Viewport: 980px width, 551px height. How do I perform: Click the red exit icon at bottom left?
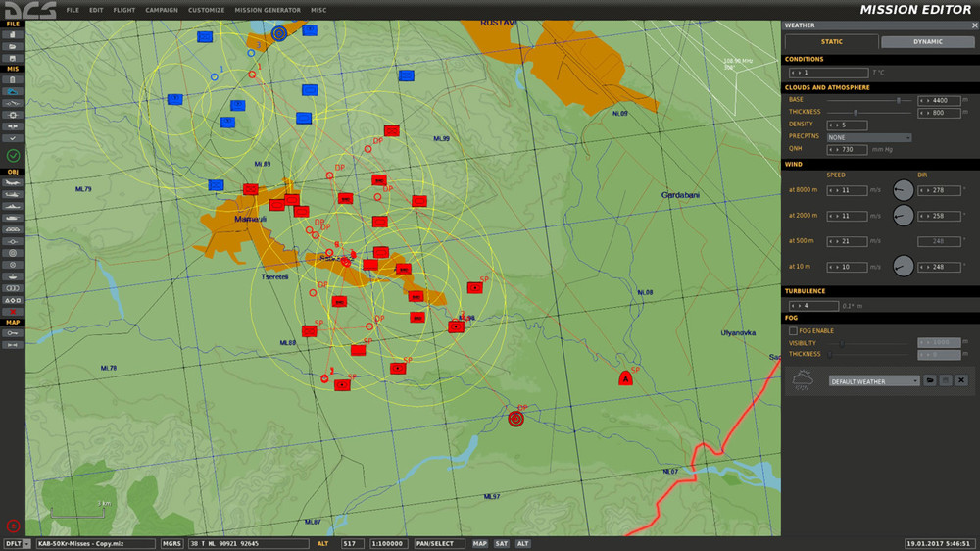tap(13, 526)
